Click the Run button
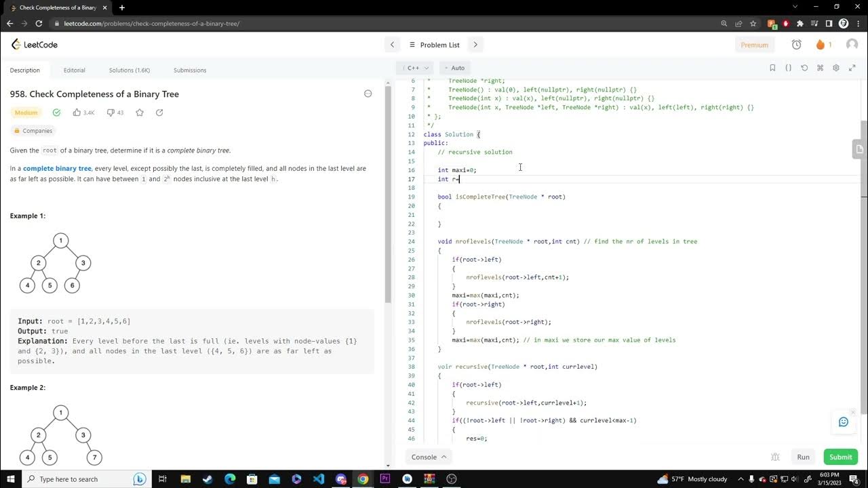868x488 pixels. click(x=803, y=457)
